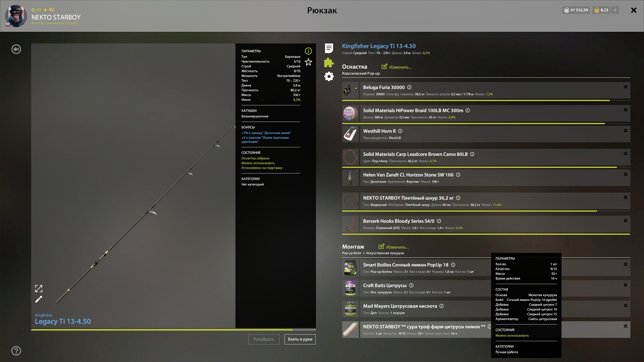Open the puzzle piece components tab

pyautogui.click(x=329, y=62)
